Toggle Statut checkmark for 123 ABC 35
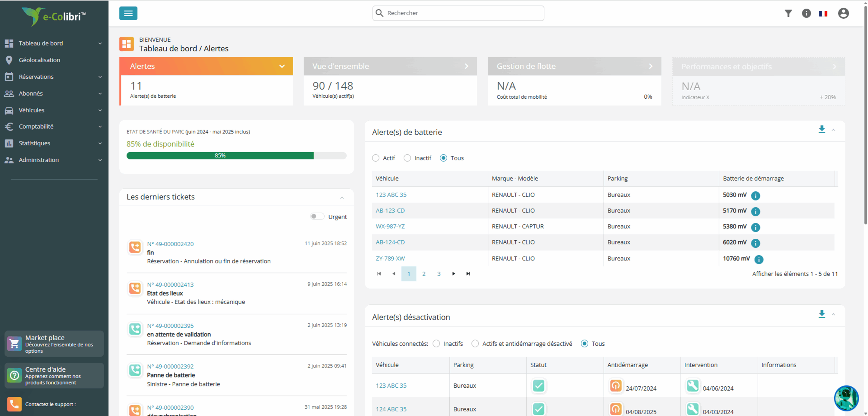 click(x=539, y=385)
